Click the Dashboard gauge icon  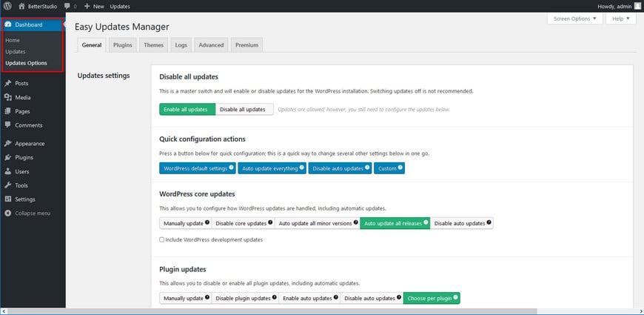coord(8,24)
